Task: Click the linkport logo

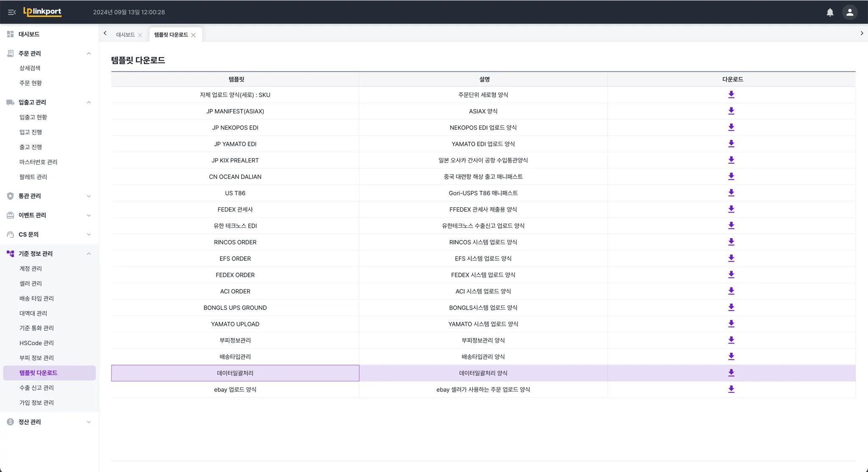Action: 42,12
